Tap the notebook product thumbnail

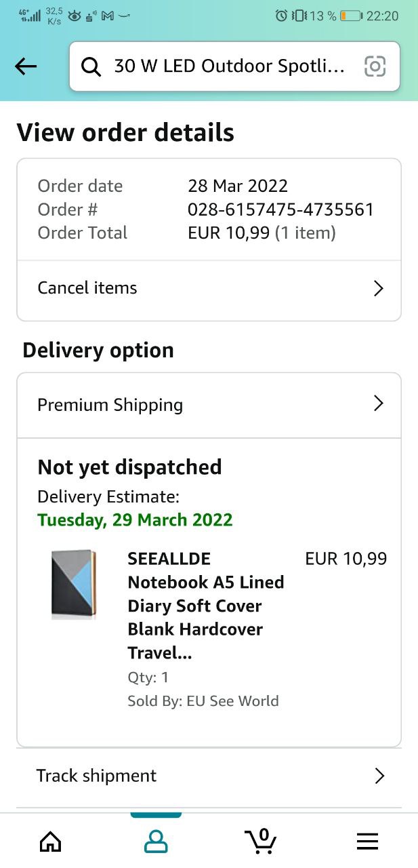coord(74,584)
